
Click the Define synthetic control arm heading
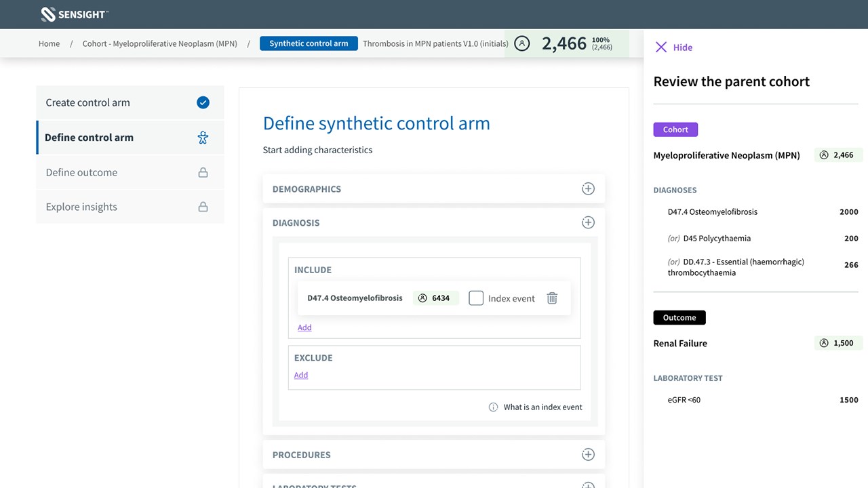[376, 123]
